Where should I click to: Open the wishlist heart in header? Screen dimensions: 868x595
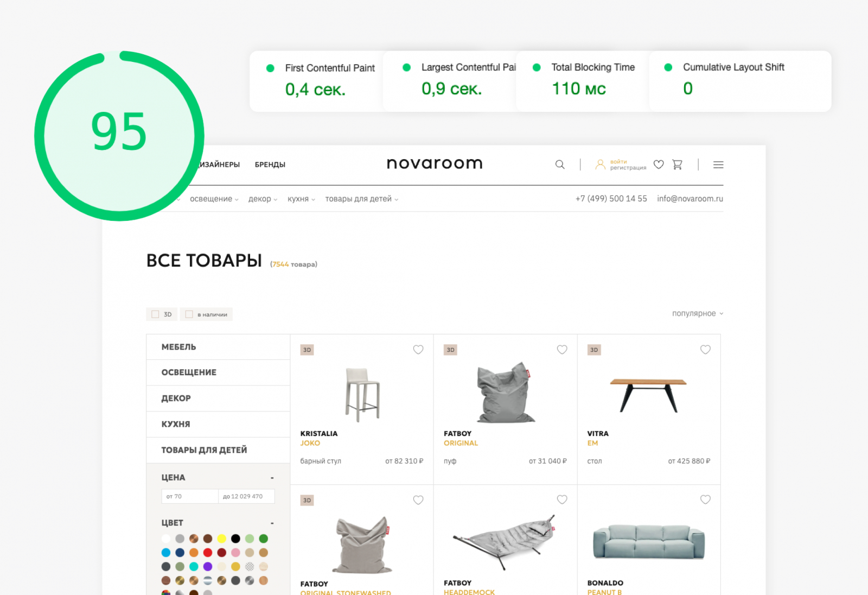coord(659,164)
